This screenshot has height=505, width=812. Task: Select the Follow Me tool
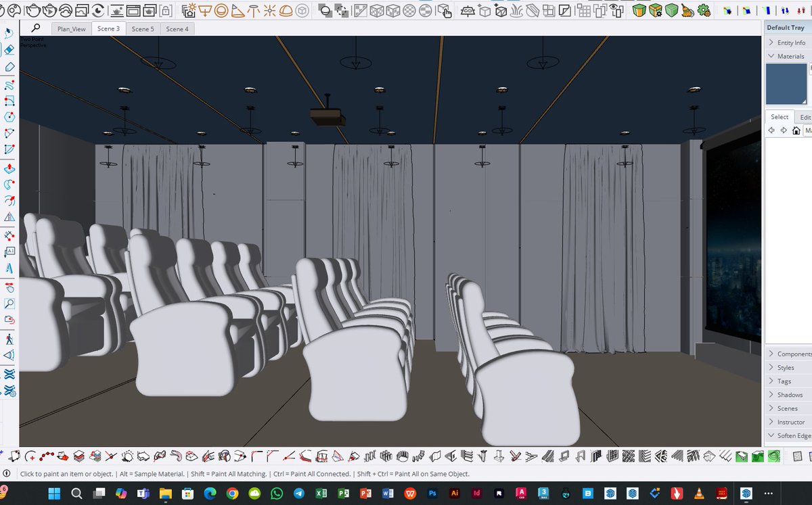(x=9, y=184)
